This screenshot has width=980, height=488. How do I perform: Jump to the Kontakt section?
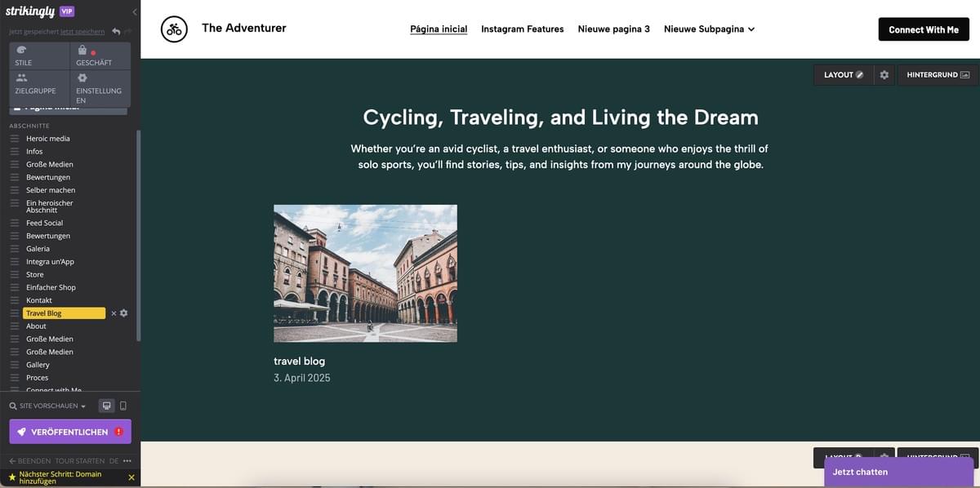[39, 300]
